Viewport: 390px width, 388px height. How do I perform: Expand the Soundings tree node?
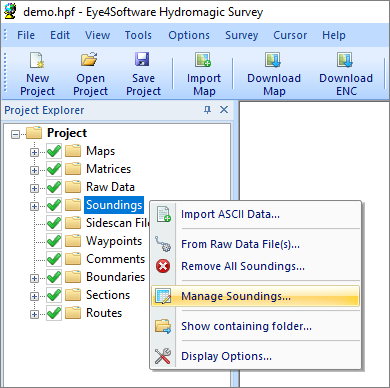(x=34, y=206)
